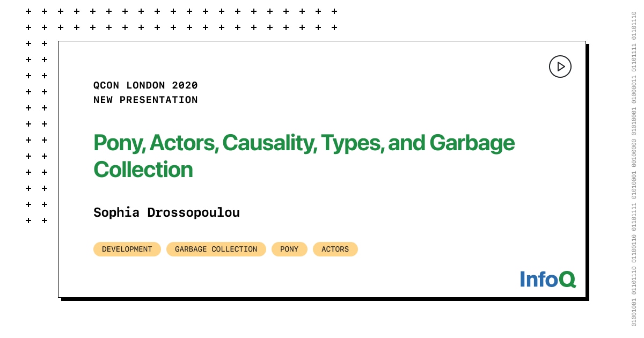This screenshot has height=338, width=644.
Task: Select the DEVELOPMENT tag
Action: click(x=127, y=249)
